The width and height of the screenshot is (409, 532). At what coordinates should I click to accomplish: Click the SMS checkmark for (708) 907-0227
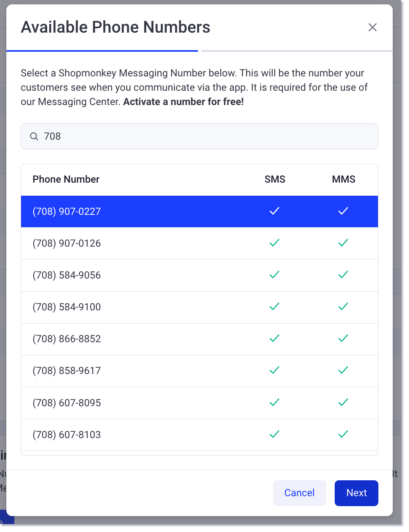(274, 211)
